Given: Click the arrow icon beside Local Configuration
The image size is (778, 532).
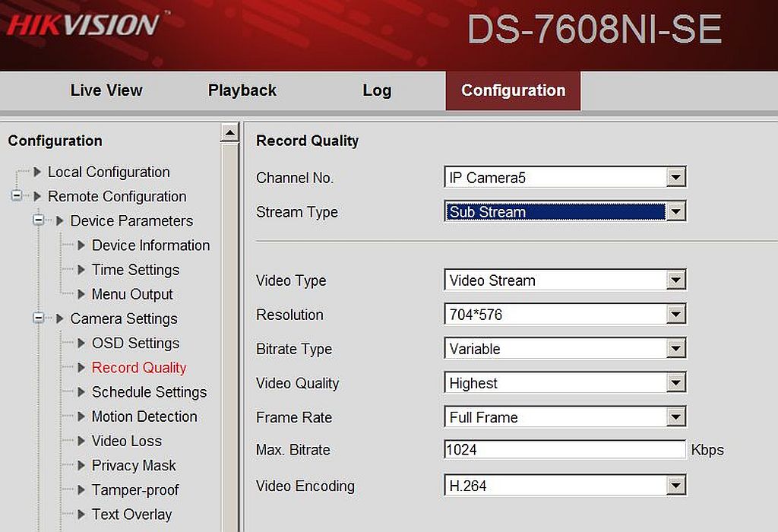Looking at the screenshot, I should click(x=36, y=173).
